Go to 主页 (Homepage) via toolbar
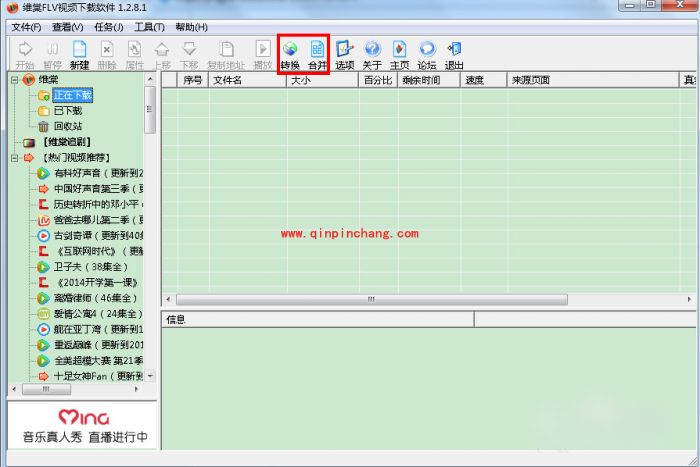700x467 pixels. click(x=399, y=55)
